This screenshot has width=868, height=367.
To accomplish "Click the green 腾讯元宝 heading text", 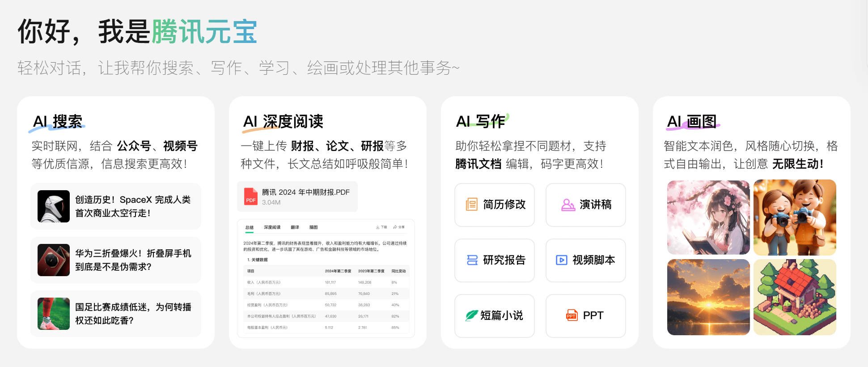I will point(204,32).
